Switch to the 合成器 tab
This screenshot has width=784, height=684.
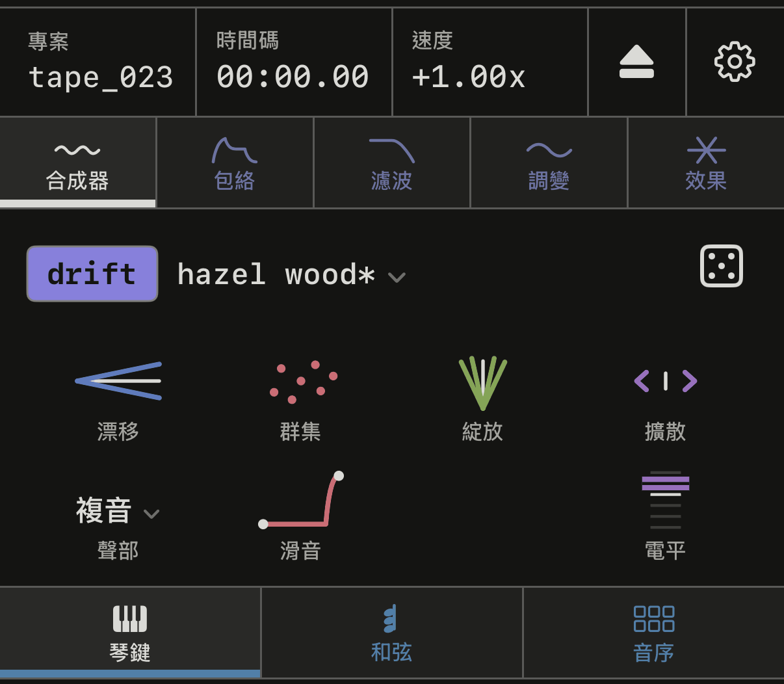pos(78,163)
